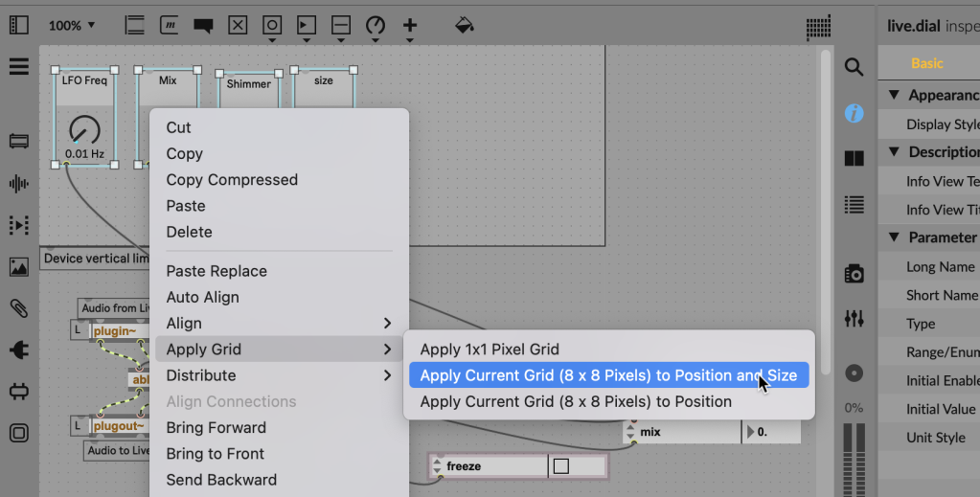The height and width of the screenshot is (497, 980).
Task: Click the camera snapshots icon
Action: [854, 275]
